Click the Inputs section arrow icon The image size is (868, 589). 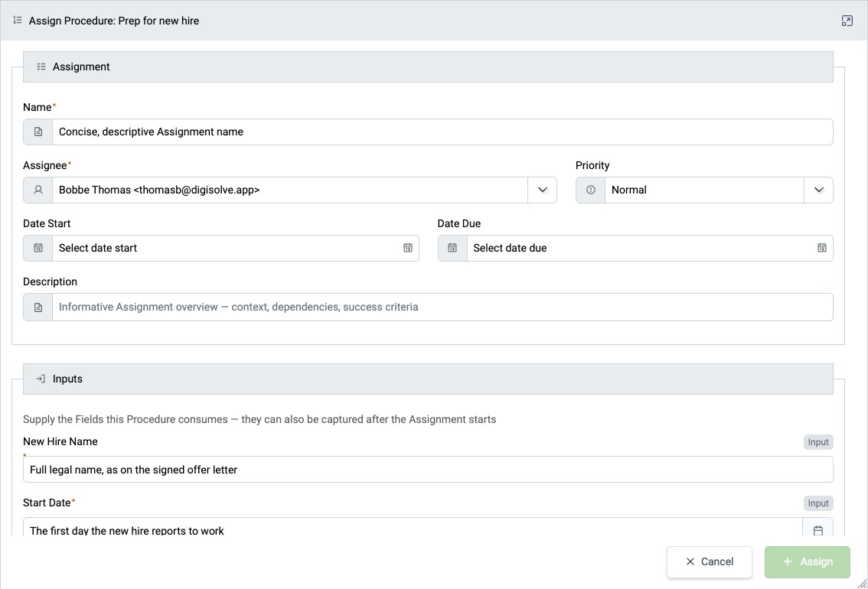tap(41, 379)
